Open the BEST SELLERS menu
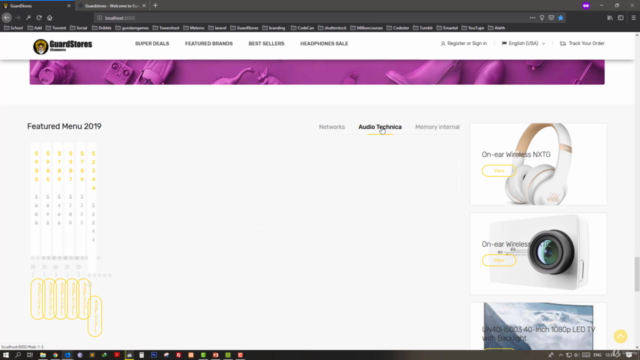Viewport: 640px width, 360px height. click(x=266, y=43)
